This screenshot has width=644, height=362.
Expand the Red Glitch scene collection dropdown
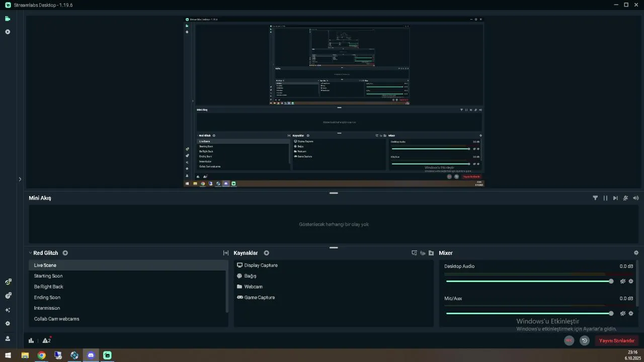coord(30,253)
